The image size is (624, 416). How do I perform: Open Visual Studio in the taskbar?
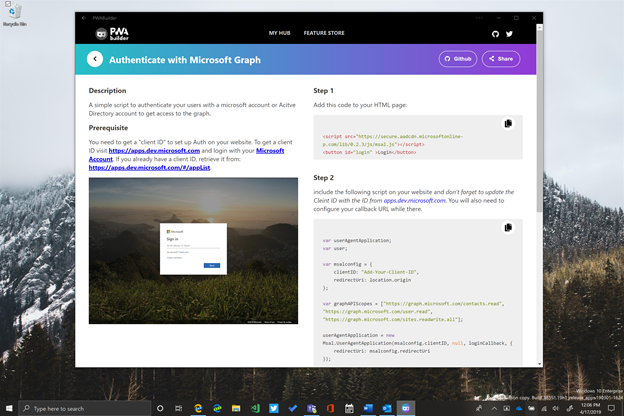point(255,408)
